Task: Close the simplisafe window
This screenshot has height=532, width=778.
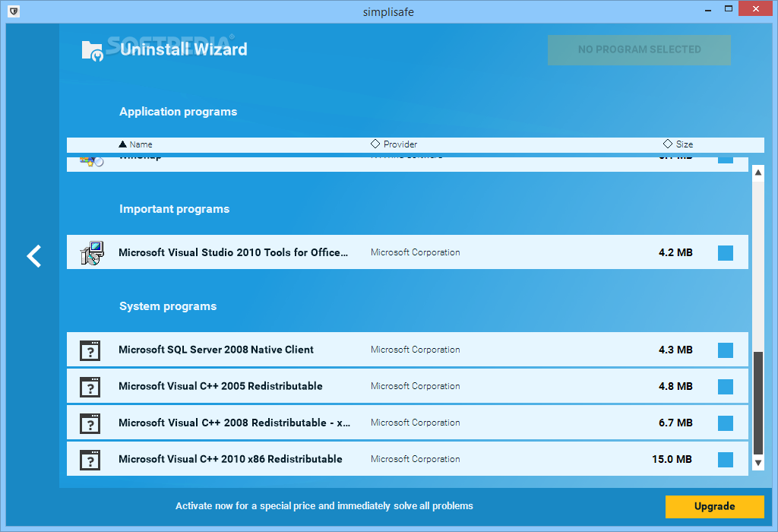Action: [756, 8]
